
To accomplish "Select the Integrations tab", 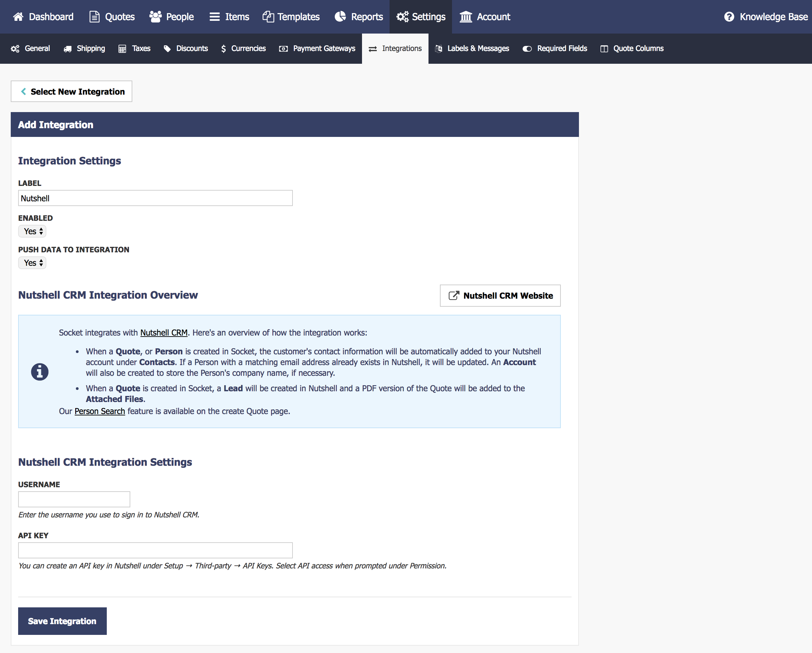I will (x=395, y=49).
